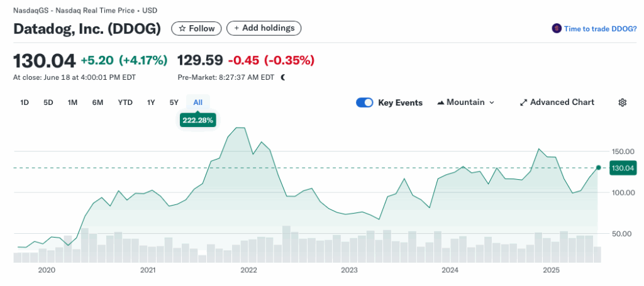The height and width of the screenshot is (286, 644).
Task: Show year-to-date YTD range
Action: coord(125,102)
